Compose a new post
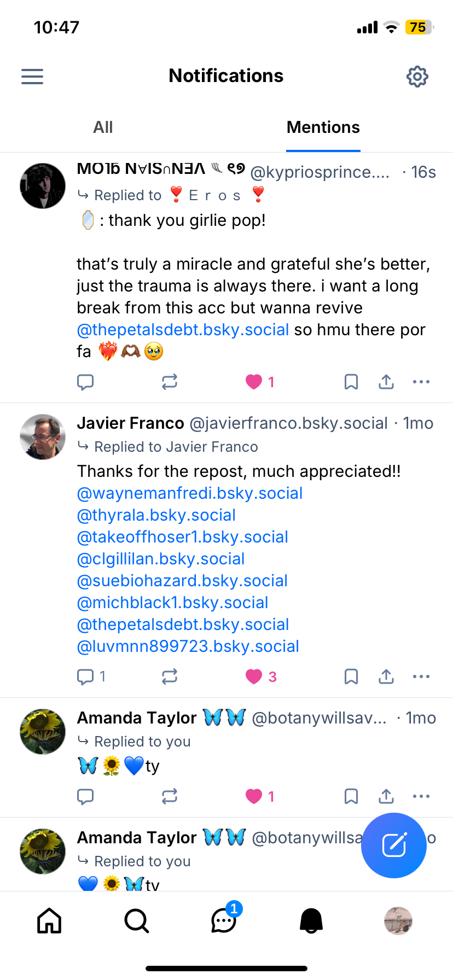 coord(394,845)
